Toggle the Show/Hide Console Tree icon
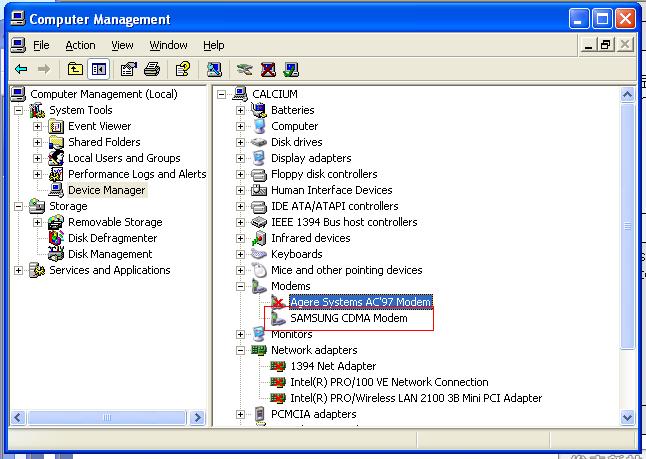Image resolution: width=646 pixels, height=459 pixels. coord(99,69)
